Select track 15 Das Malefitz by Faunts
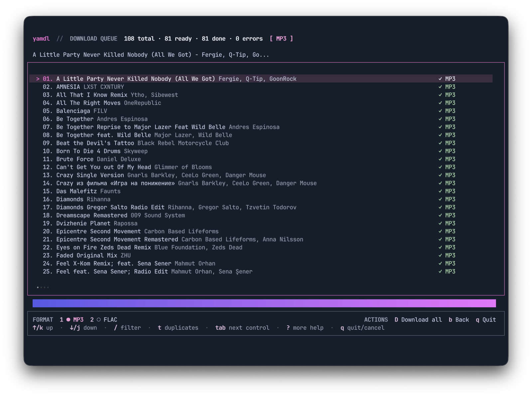This screenshot has width=532, height=397. [x=261, y=191]
